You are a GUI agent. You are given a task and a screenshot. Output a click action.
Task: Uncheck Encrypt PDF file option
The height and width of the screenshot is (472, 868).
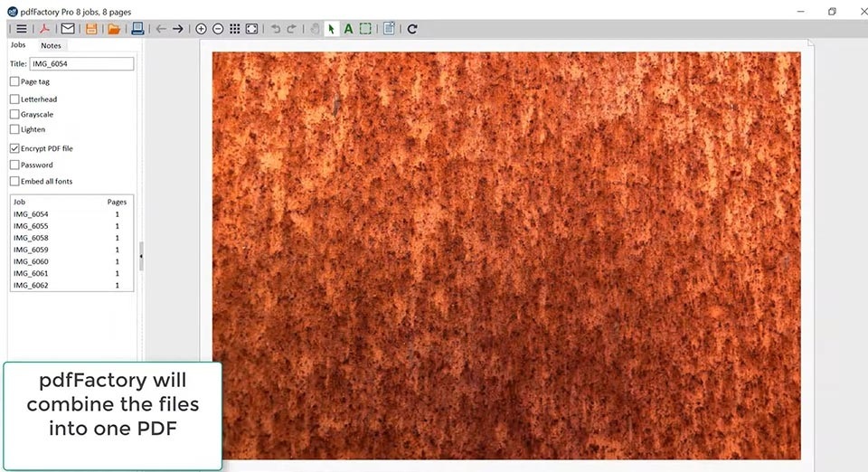[14, 148]
